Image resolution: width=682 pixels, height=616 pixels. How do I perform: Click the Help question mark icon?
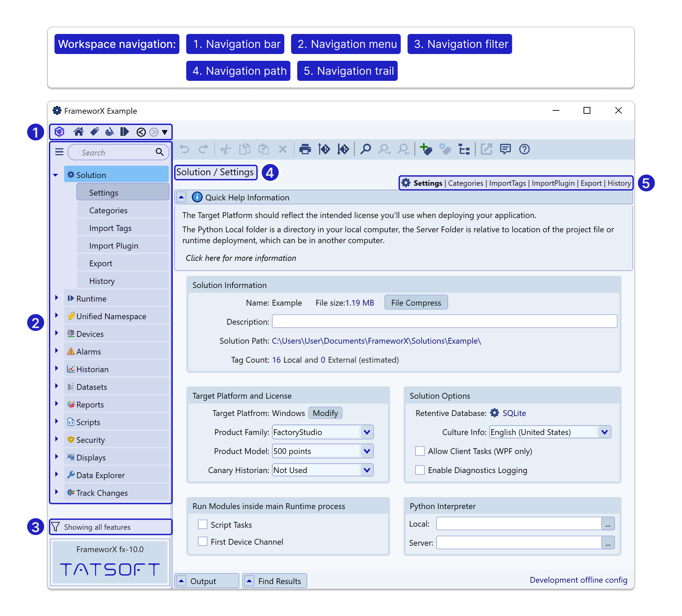tap(524, 149)
